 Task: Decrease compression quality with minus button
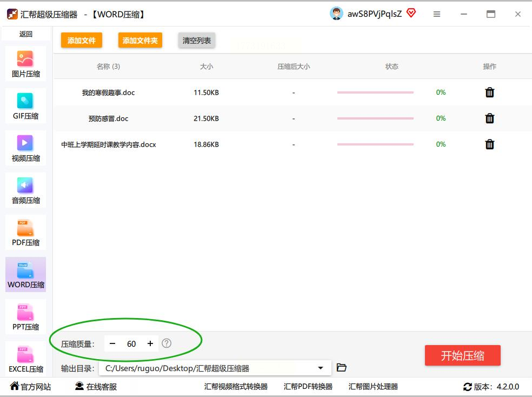pos(112,344)
